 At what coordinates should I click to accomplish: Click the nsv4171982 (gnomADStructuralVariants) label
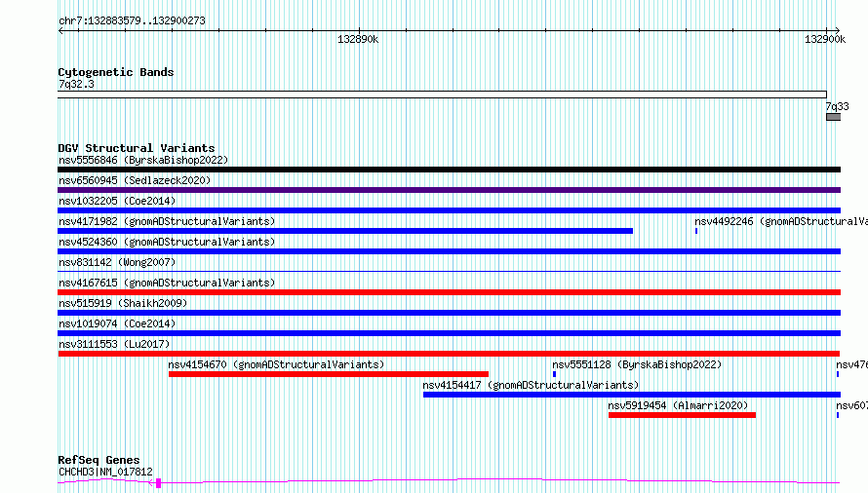click(167, 221)
